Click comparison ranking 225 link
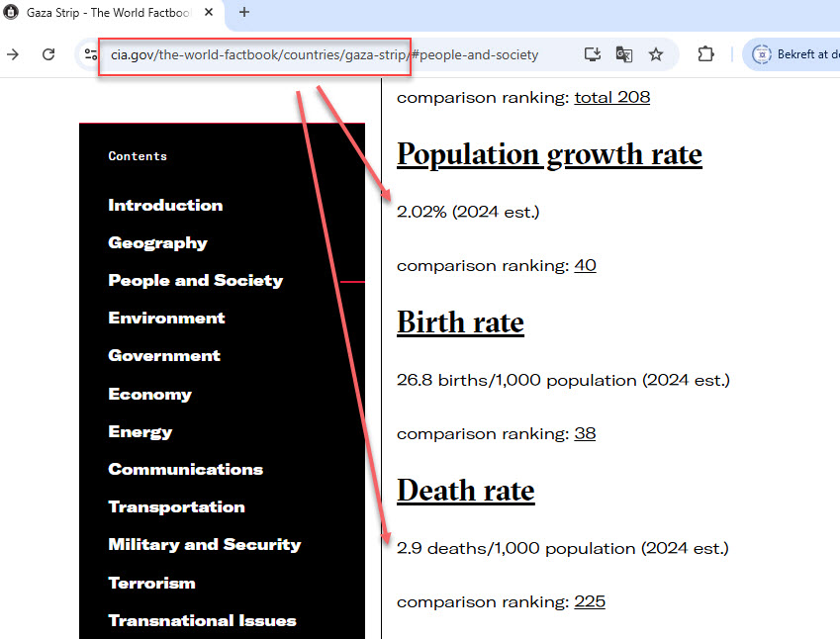 [590, 601]
